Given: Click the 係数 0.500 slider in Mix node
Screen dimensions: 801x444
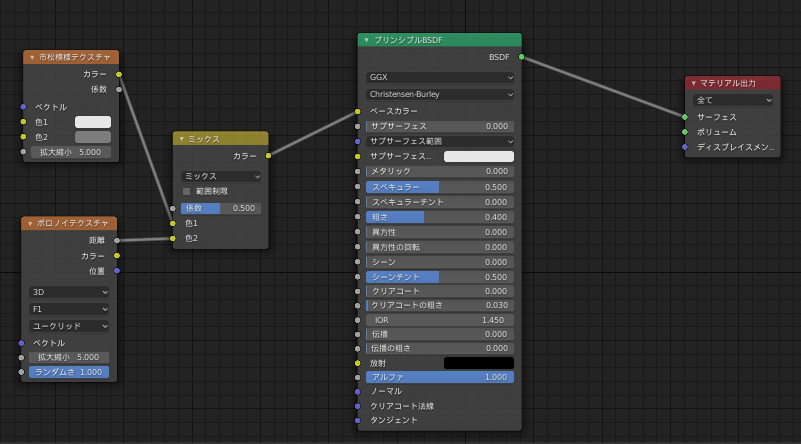Looking at the screenshot, I should click(x=221, y=208).
